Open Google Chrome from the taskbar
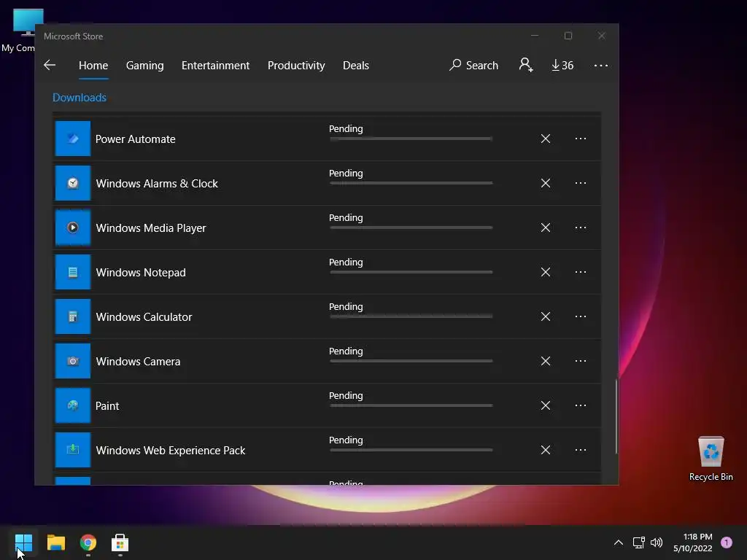This screenshot has width=747, height=560. [88, 542]
